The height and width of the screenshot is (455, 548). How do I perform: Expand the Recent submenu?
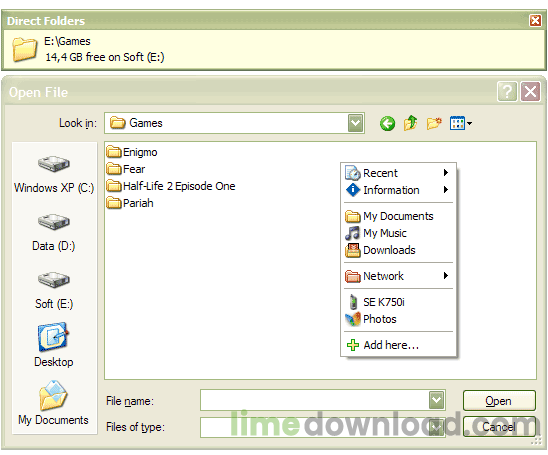pos(398,173)
